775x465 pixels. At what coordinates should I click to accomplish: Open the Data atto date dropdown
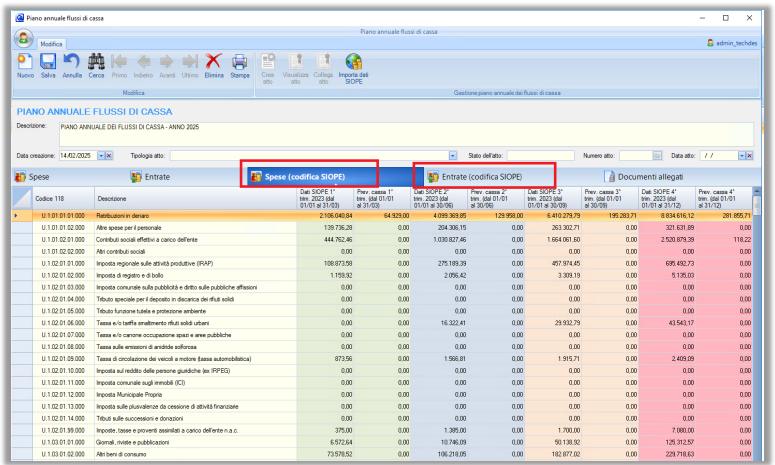coord(742,156)
